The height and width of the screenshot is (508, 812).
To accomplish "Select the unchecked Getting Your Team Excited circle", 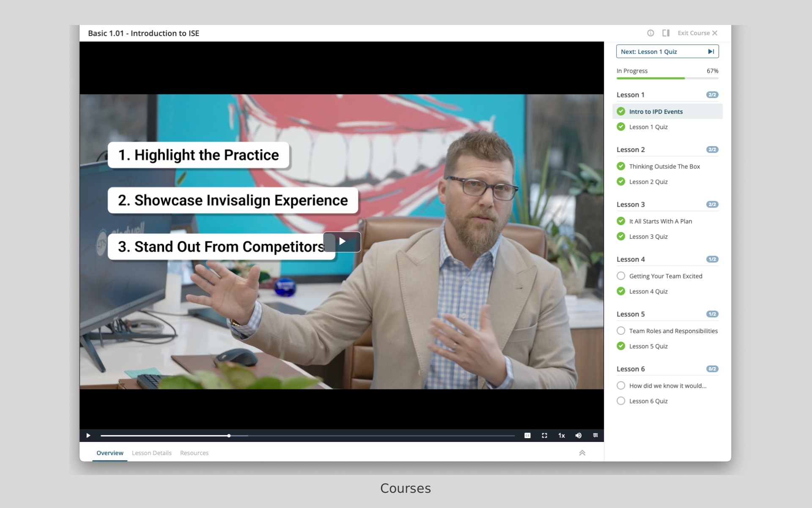I will coord(621,276).
